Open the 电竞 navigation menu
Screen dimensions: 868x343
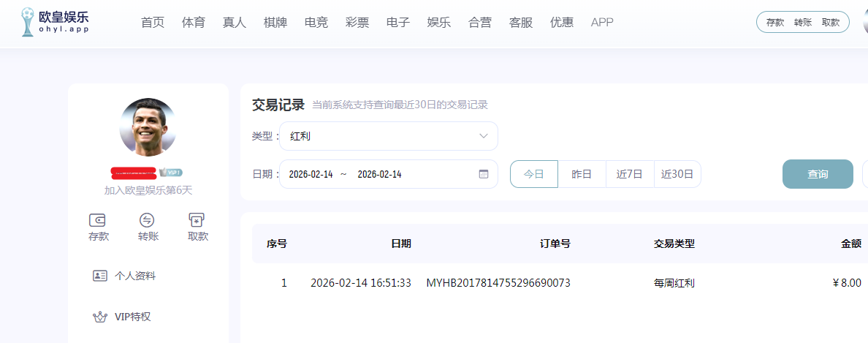click(x=316, y=23)
